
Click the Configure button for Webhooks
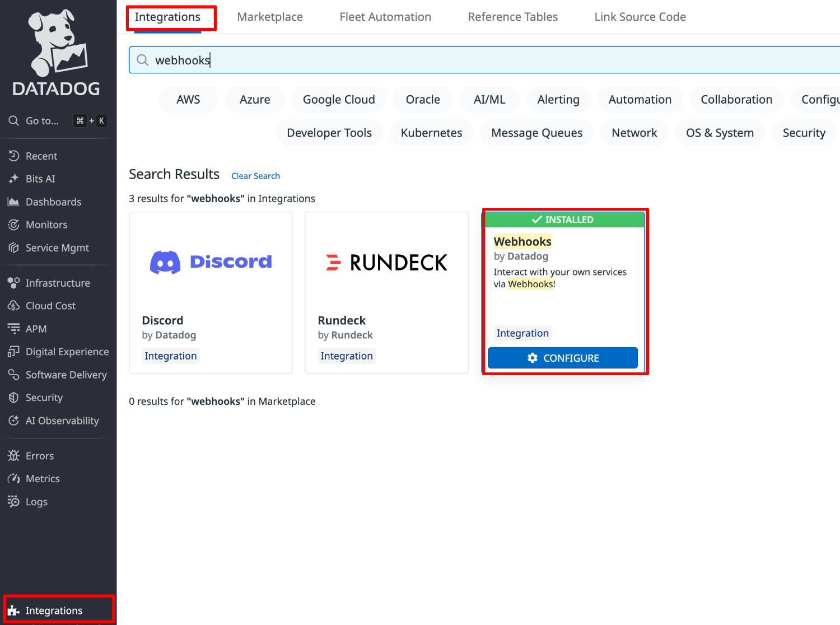point(563,358)
